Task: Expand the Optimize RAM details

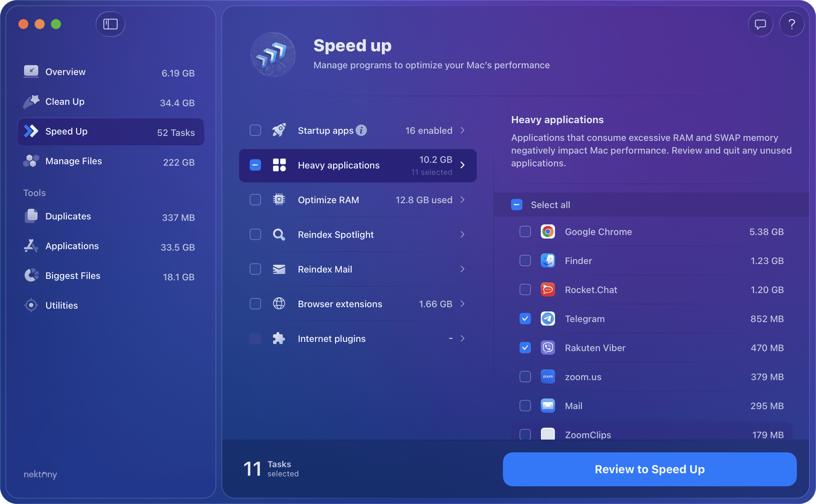Action: pyautogui.click(x=463, y=200)
